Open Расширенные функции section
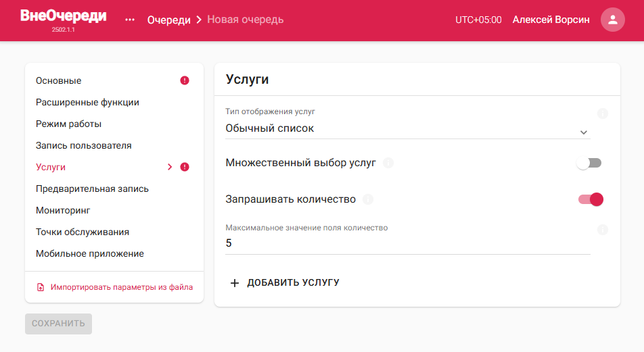644x352 pixels. click(x=87, y=102)
